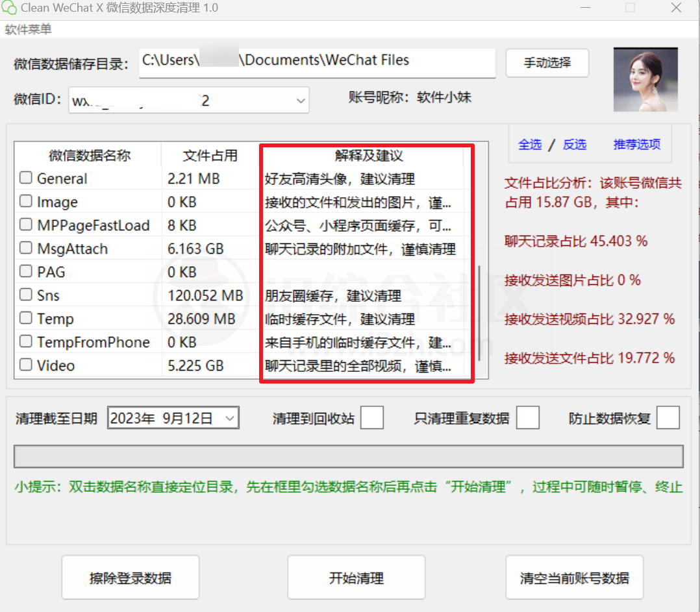Click the 聊天记录占比 45.403 % text

tap(576, 241)
